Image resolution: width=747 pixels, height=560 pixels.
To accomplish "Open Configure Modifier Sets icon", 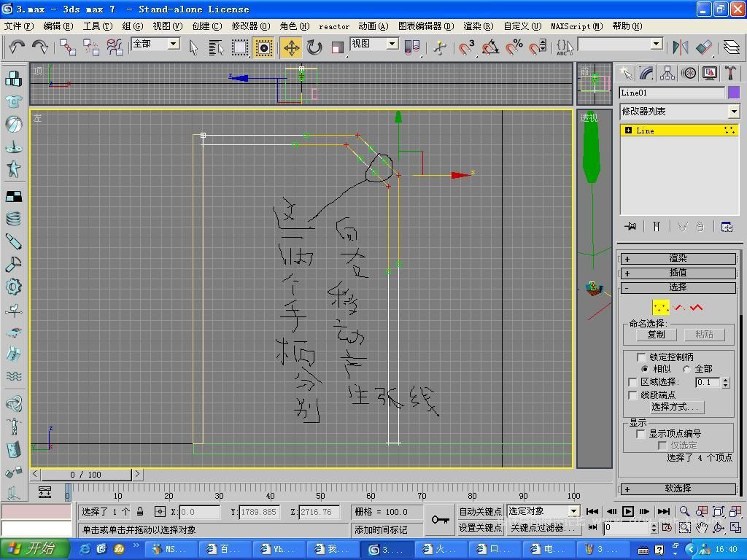I will (727, 226).
